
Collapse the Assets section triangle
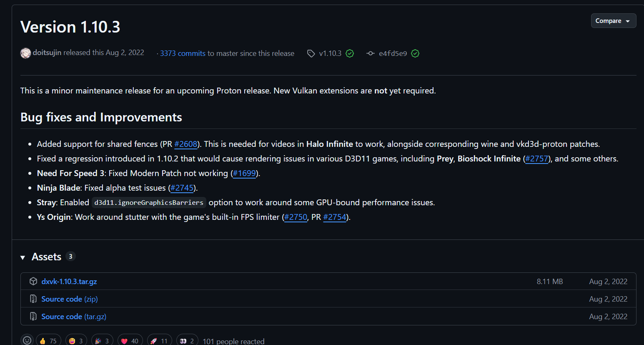(x=23, y=257)
